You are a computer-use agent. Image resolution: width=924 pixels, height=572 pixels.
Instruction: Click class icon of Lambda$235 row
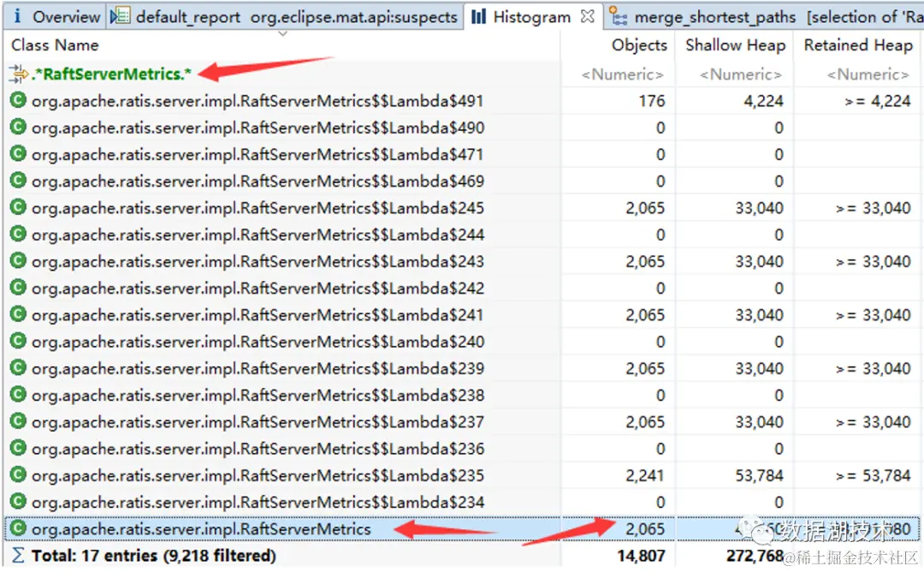tap(18, 474)
